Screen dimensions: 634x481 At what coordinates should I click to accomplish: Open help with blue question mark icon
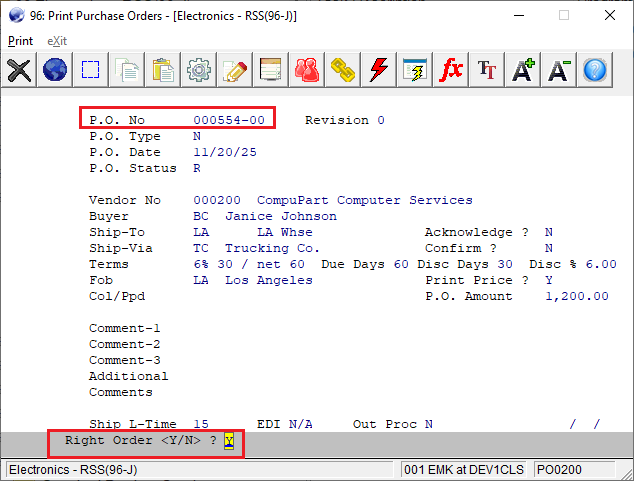click(x=595, y=70)
